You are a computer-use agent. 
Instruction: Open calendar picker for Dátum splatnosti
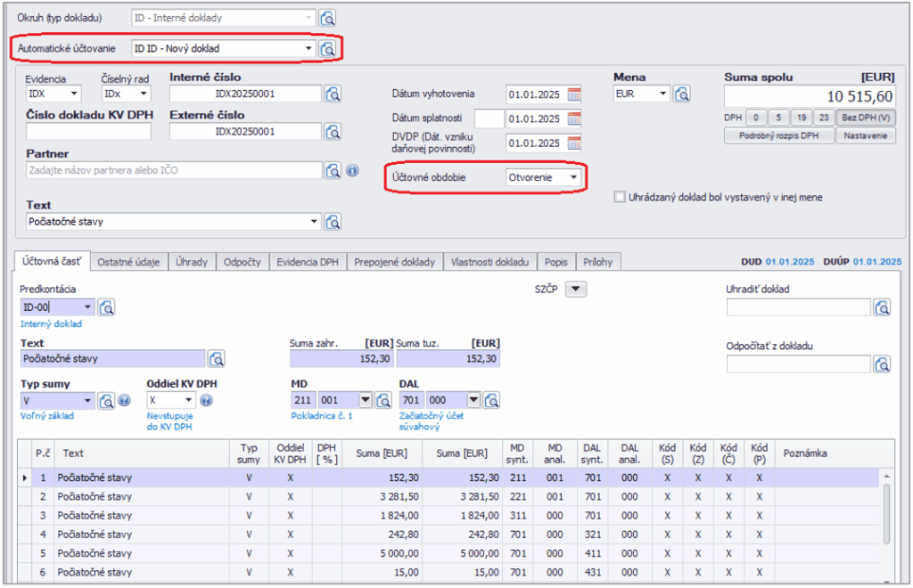(574, 118)
